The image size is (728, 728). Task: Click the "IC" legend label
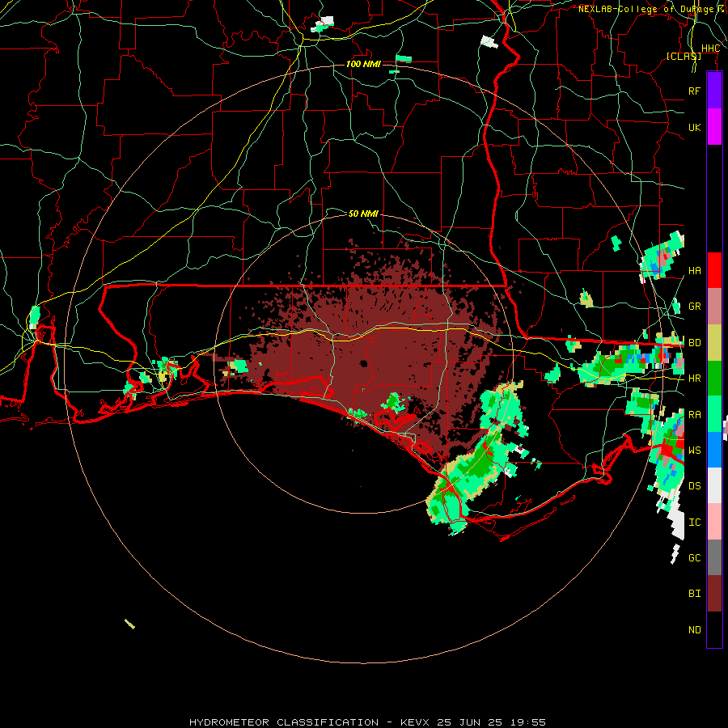(694, 523)
